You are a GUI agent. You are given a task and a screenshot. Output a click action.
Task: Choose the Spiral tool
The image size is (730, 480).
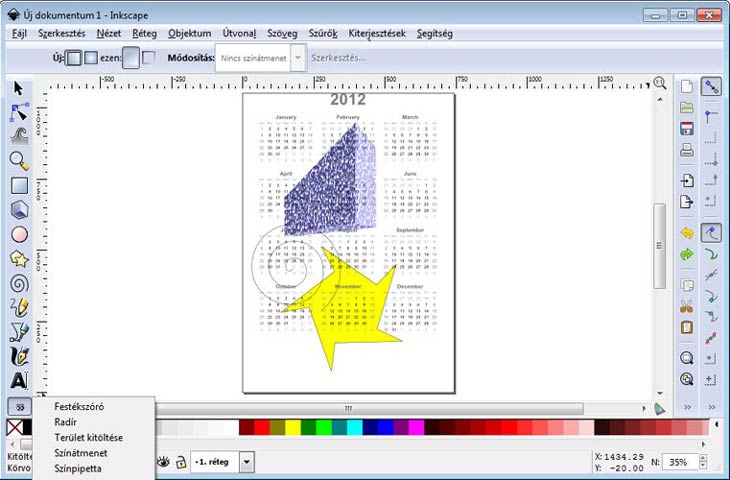click(19, 283)
